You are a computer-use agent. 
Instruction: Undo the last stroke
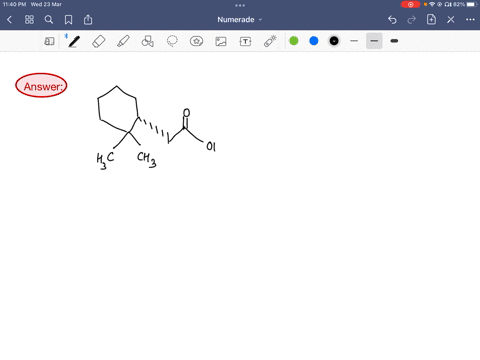[392, 20]
